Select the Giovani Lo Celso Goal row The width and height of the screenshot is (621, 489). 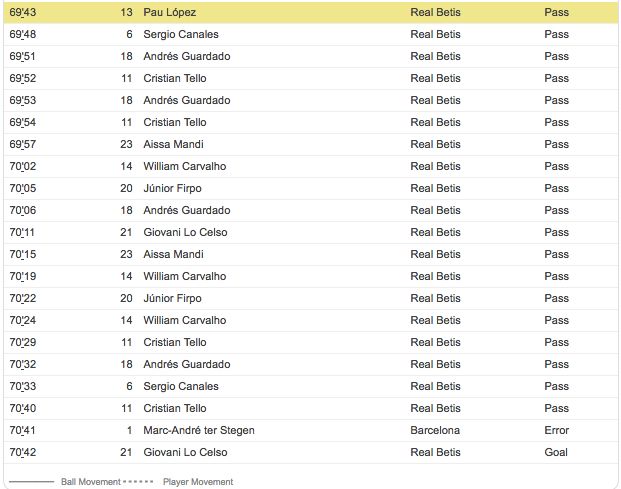pos(310,452)
